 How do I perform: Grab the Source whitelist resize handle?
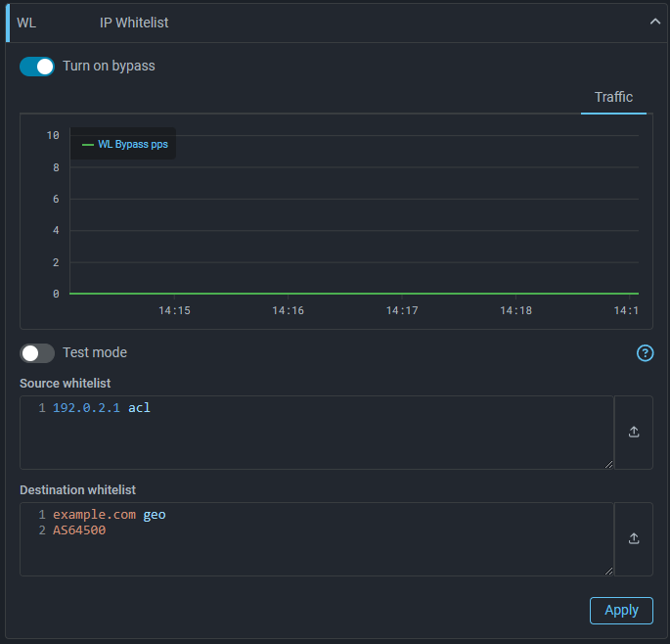tap(609, 465)
